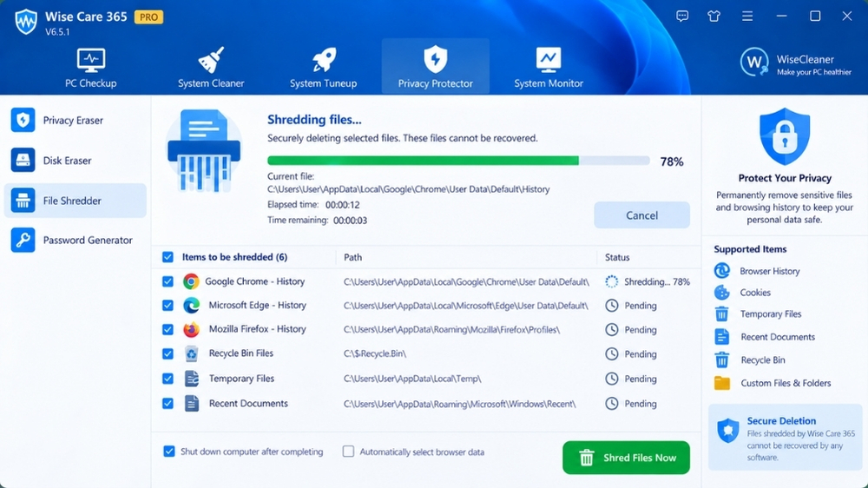868x488 pixels.
Task: Click the Browser History supported item icon
Action: pos(722,271)
